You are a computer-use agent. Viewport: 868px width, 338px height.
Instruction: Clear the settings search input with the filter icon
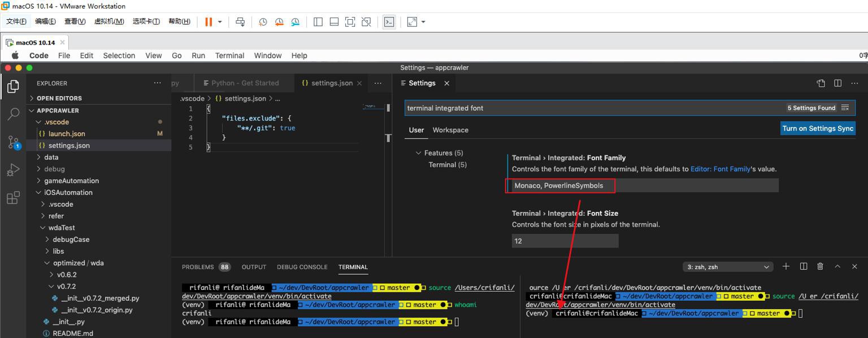(x=845, y=108)
